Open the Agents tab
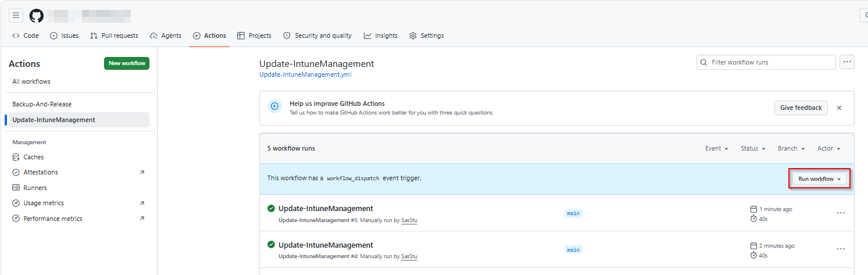This screenshot has width=868, height=275. coord(166,35)
